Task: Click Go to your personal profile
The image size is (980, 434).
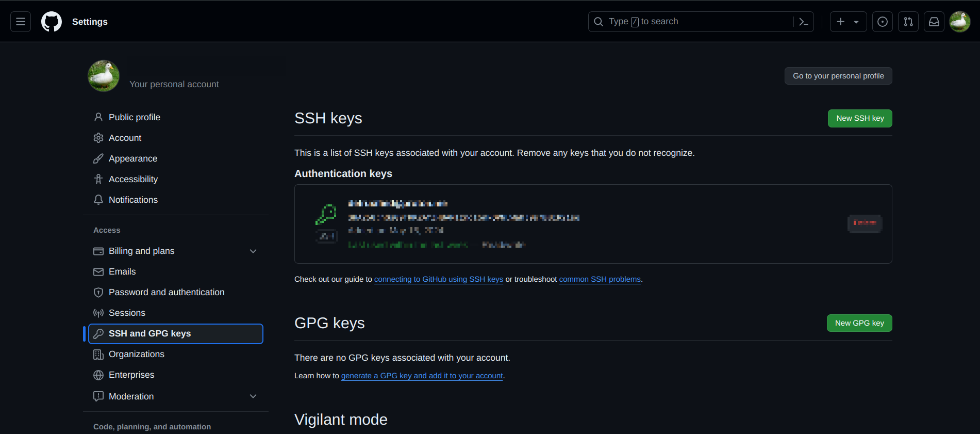Action: 838,76
